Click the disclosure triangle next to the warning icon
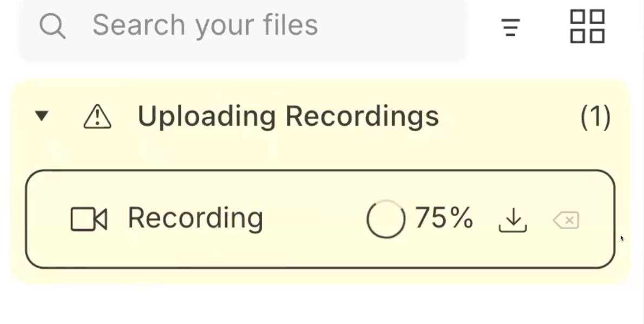 (42, 116)
